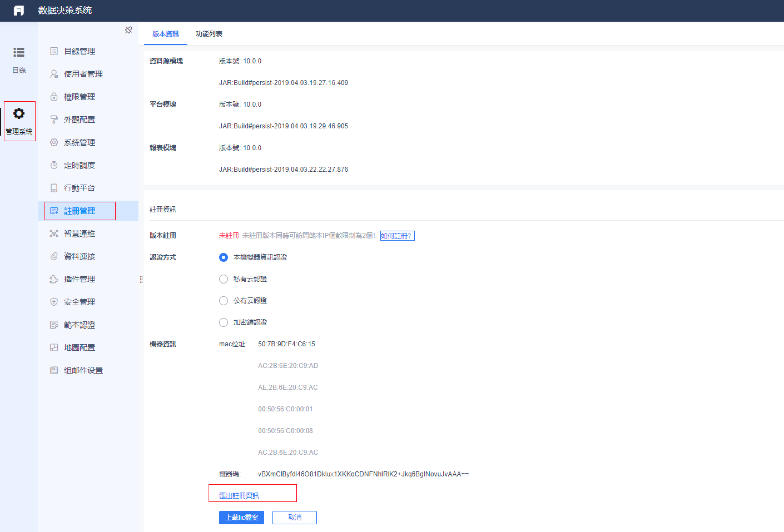Open 插件管理 puzzle icon entry

pyautogui.click(x=54, y=279)
